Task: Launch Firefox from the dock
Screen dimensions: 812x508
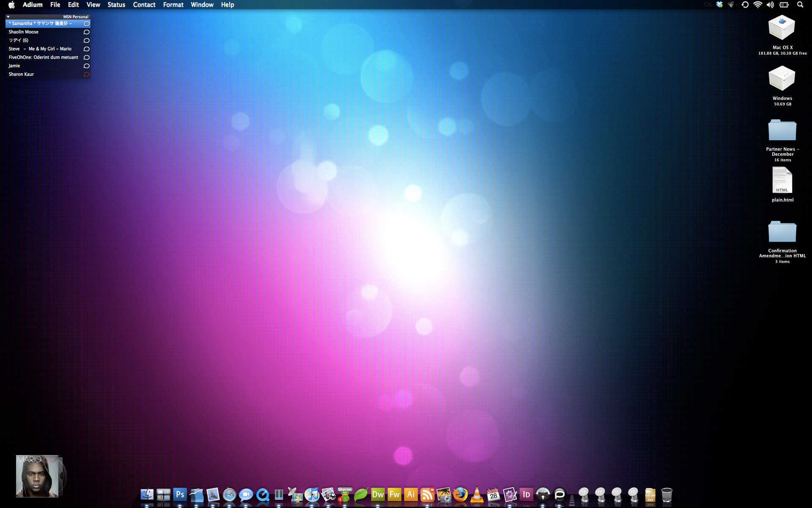Action: 460,494
